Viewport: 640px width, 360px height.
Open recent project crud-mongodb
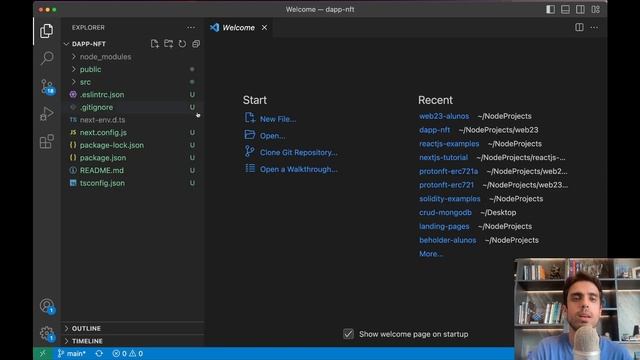[445, 213]
